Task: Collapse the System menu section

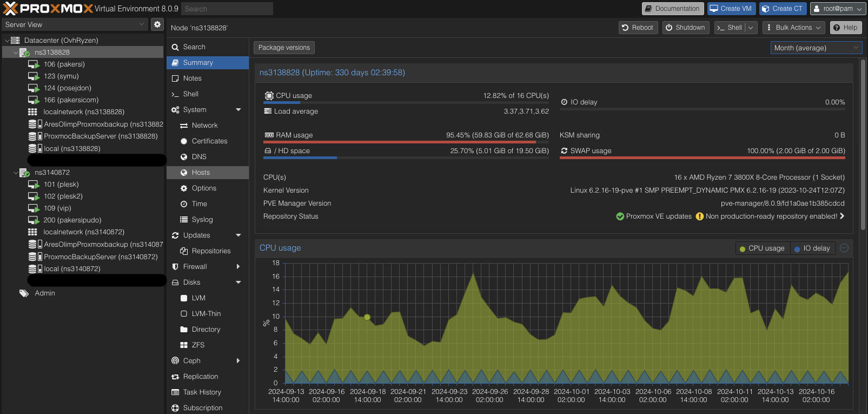Action: point(238,110)
